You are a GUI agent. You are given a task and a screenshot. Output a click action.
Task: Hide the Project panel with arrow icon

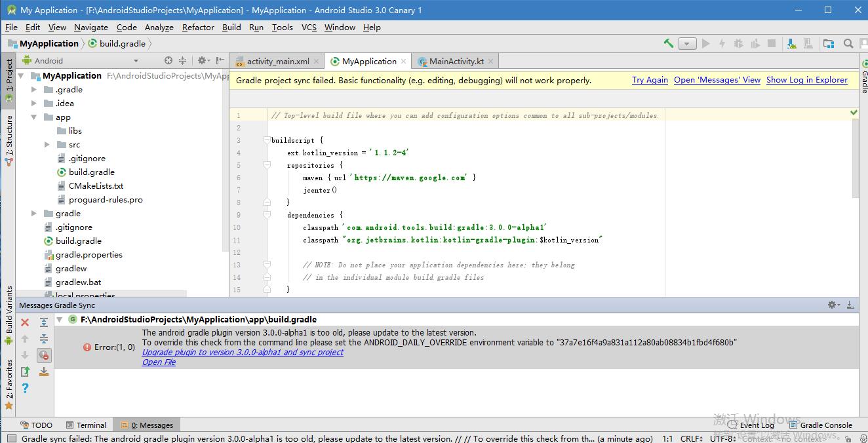pos(220,60)
